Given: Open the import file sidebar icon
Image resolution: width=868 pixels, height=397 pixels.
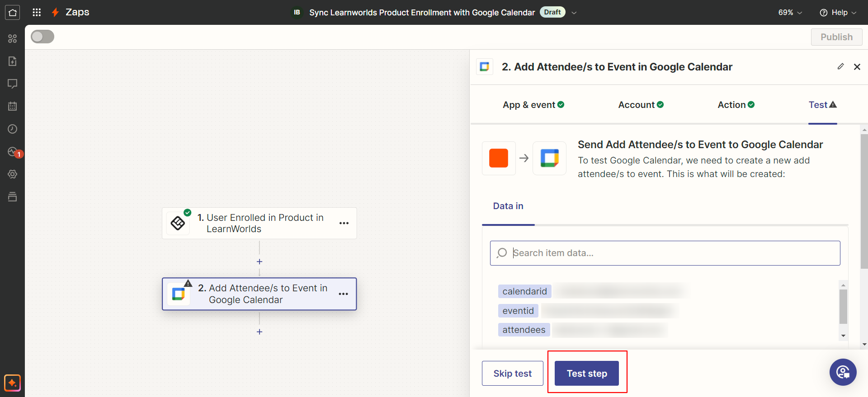Looking at the screenshot, I should click(12, 61).
